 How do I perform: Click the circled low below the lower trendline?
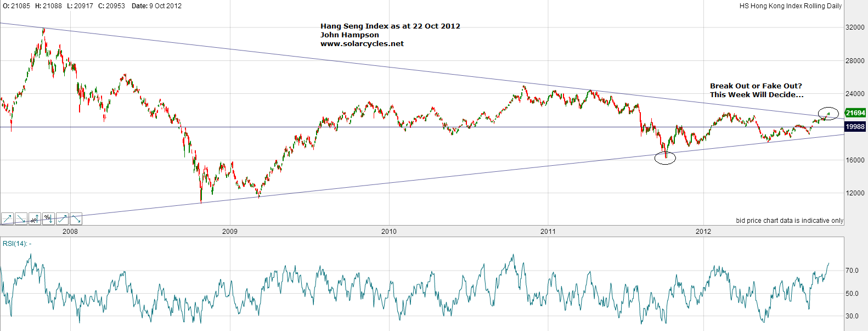666,158
